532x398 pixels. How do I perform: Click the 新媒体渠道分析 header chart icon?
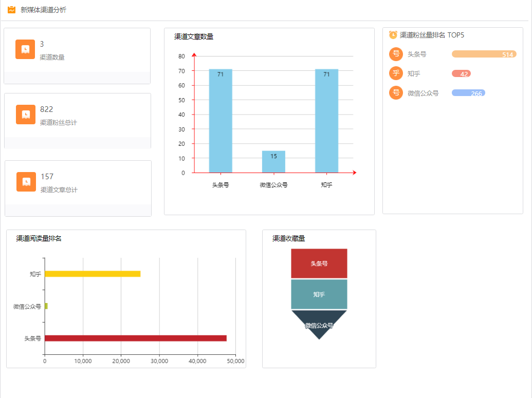pyautogui.click(x=11, y=10)
